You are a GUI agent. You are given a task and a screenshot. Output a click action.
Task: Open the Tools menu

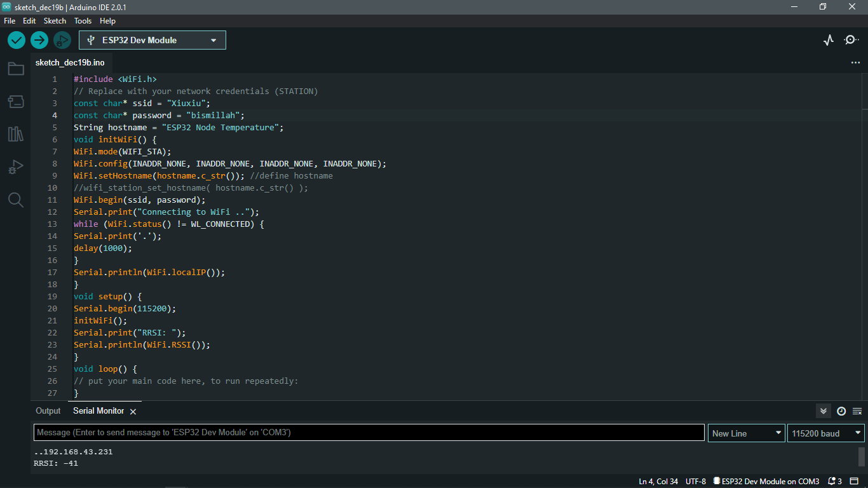[83, 20]
